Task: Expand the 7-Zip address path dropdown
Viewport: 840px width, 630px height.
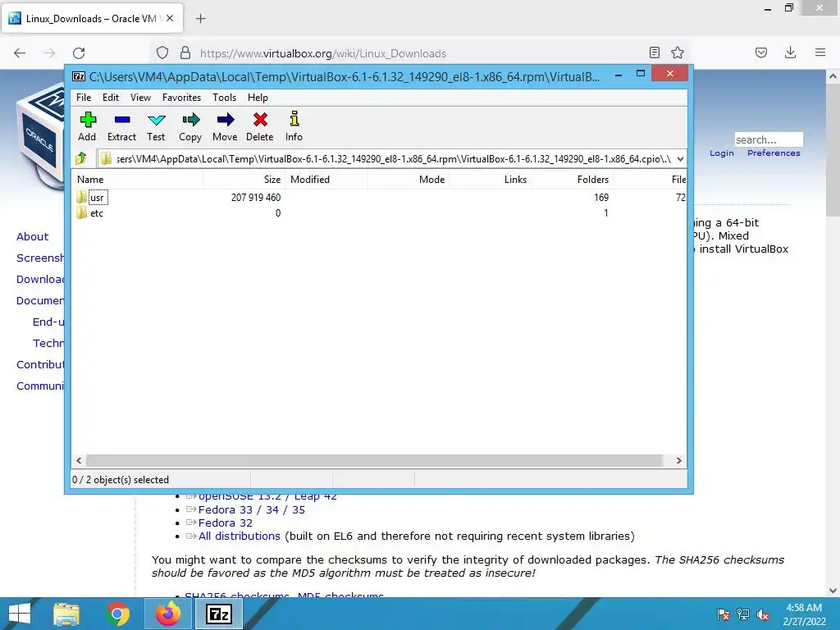Action: click(680, 158)
